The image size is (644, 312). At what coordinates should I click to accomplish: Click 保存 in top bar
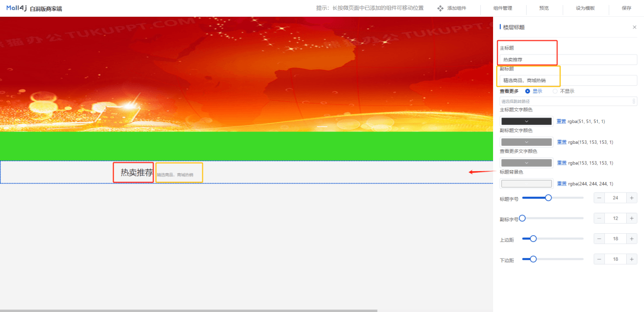(626, 8)
